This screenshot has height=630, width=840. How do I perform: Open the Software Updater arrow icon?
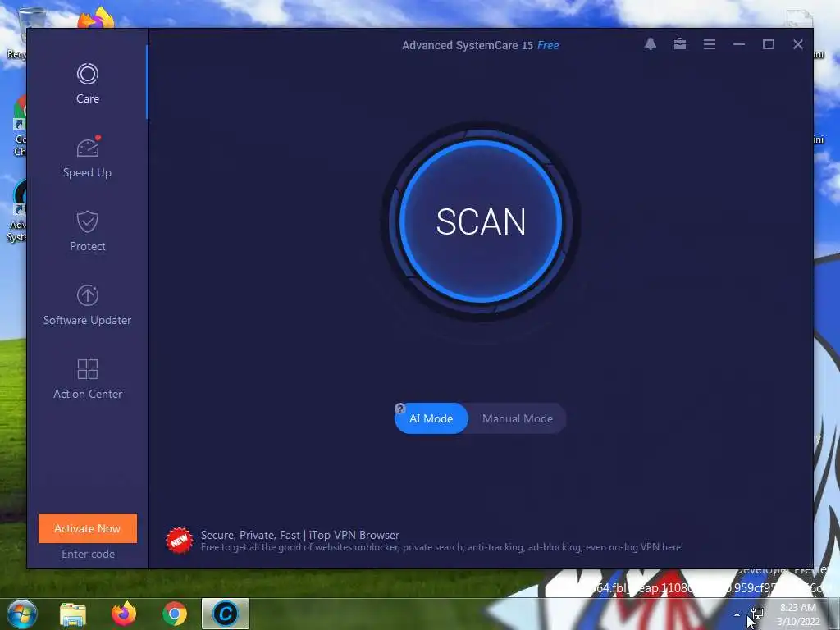click(x=87, y=295)
